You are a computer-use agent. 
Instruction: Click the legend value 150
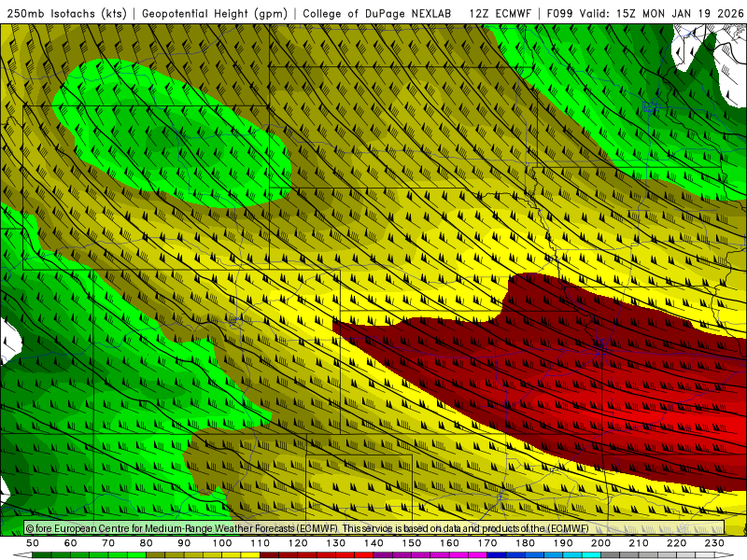tap(411, 543)
